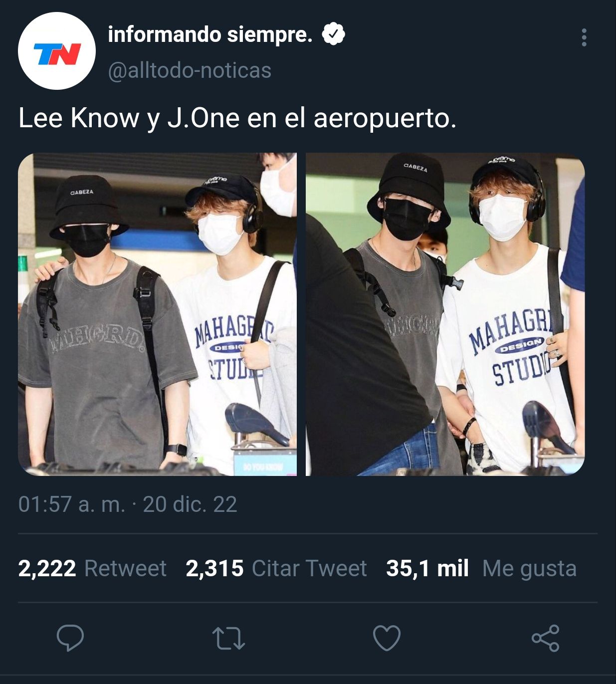The image size is (616, 684).
Task: Click the timestamp 01:57 a. m. · 20 dic. 22
Action: [x=128, y=504]
